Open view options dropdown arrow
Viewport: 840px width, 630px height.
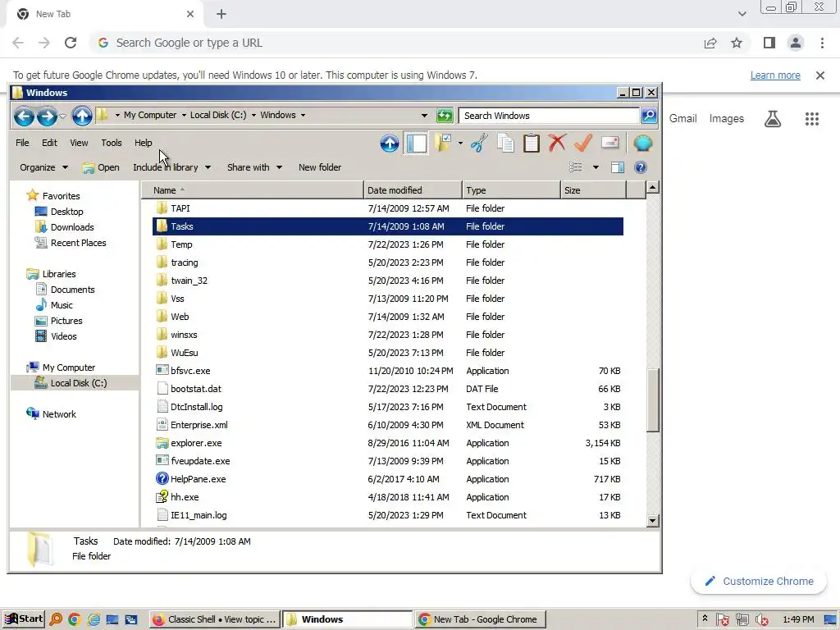[x=596, y=167]
